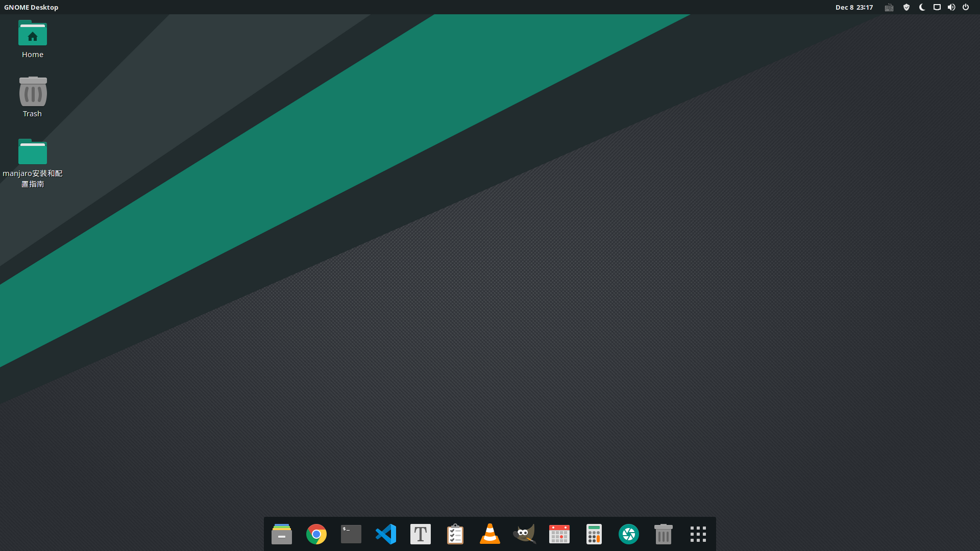Click the volume speaker icon
Screen dimensions: 980x551
click(951, 7)
